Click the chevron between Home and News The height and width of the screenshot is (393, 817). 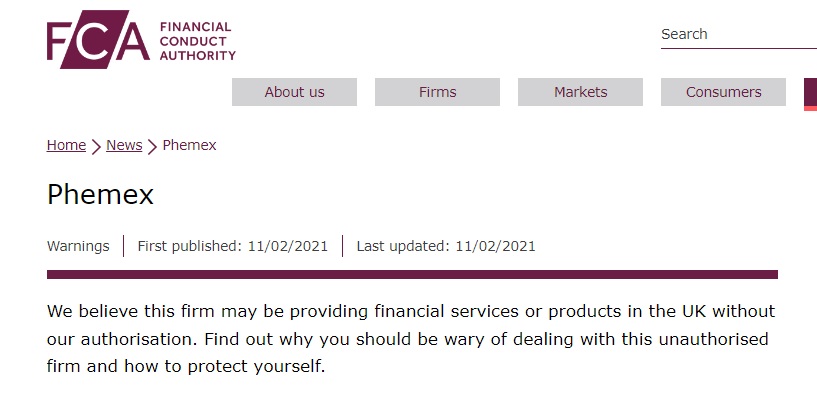tap(96, 146)
